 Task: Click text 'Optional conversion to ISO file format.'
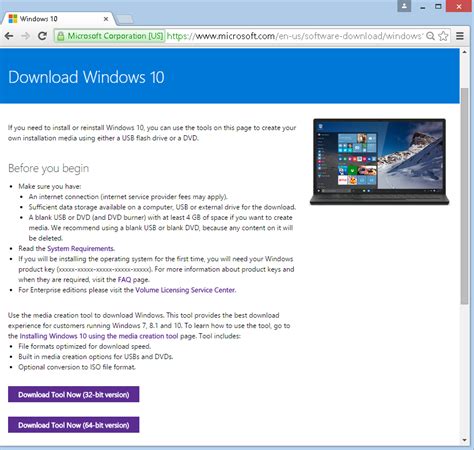(x=77, y=367)
